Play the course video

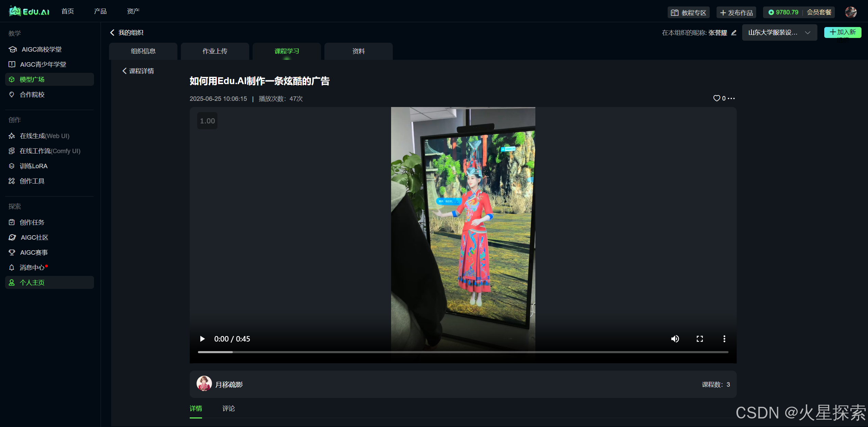(x=202, y=339)
